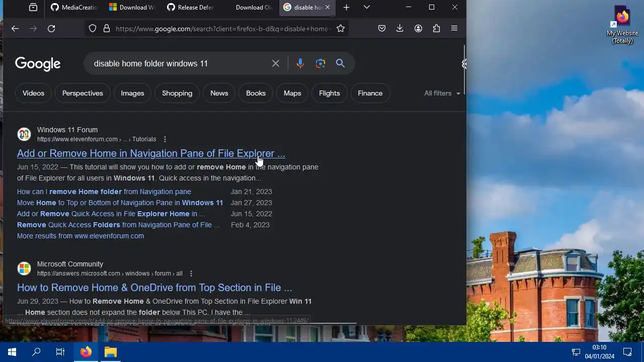Go back to previous page
This screenshot has width=644, height=362.
(x=15, y=29)
